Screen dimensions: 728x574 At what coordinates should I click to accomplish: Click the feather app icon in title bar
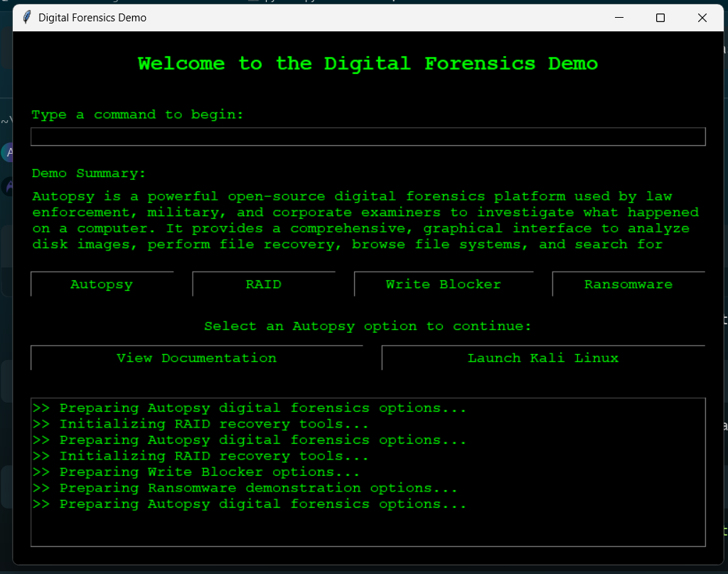coord(27,17)
